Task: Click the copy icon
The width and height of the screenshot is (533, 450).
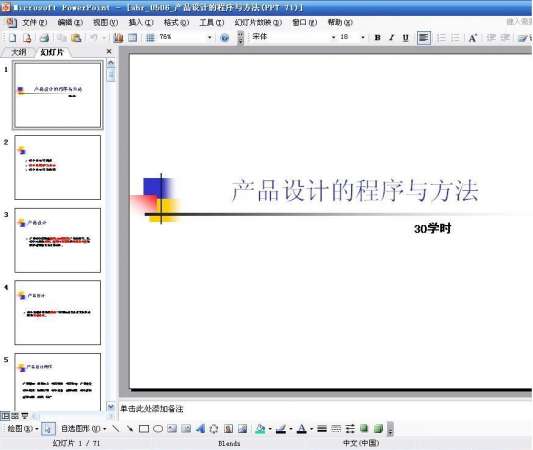Action: 62,37
